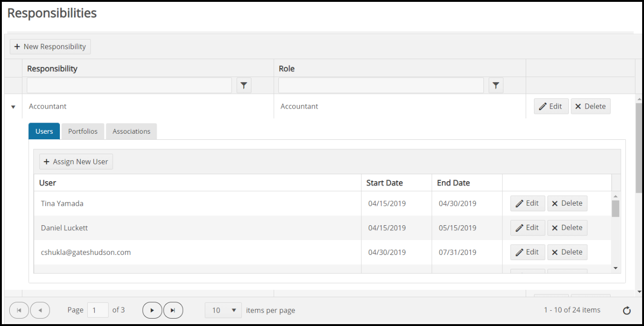Viewport: 644px width, 326px height.
Task: Select the cshukla@gateshudson.com user cell
Action: 198,253
